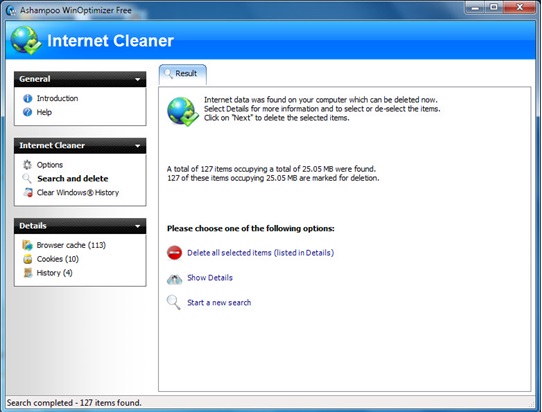Image resolution: width=542 pixels, height=412 pixels.
Task: Click the red Delete all selected items icon
Action: click(x=175, y=253)
